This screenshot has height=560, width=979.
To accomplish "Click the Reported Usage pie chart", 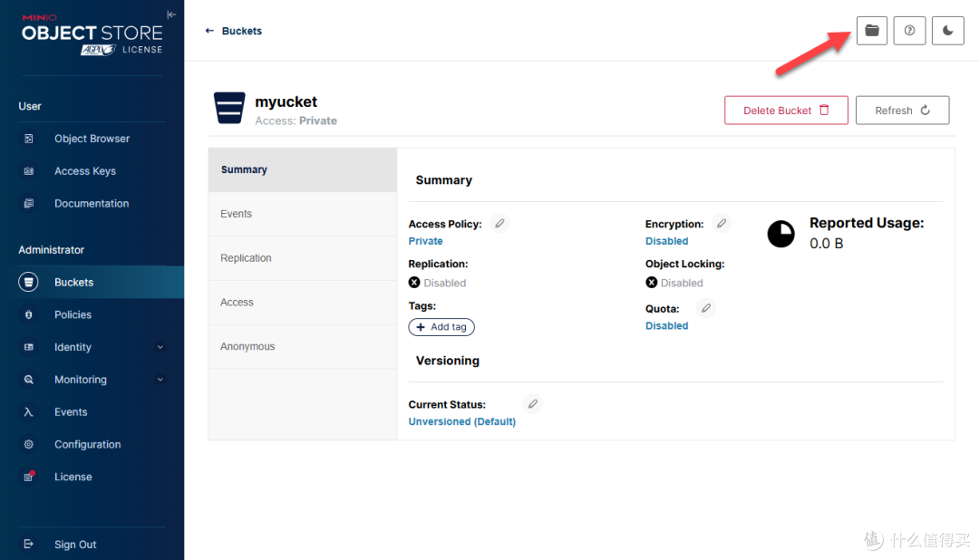I will 781,234.
